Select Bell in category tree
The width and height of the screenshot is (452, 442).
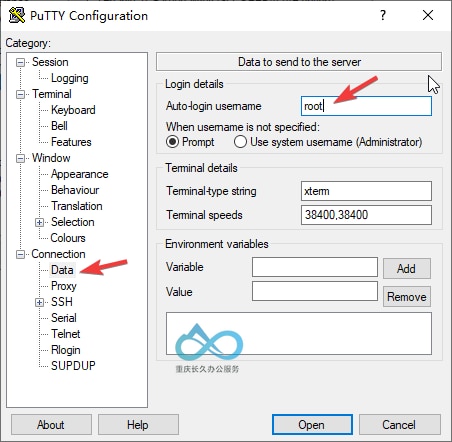click(x=59, y=126)
